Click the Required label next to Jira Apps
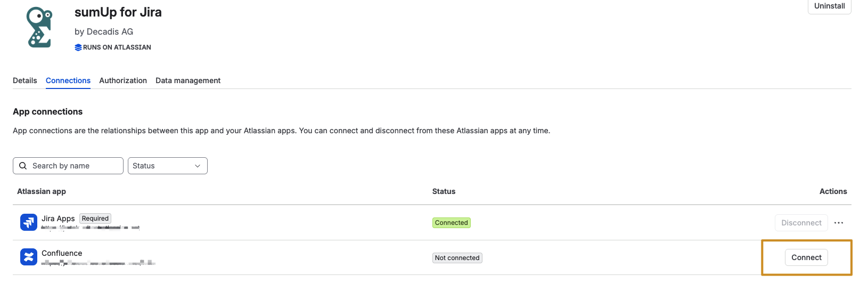The width and height of the screenshot is (868, 283). click(x=95, y=219)
